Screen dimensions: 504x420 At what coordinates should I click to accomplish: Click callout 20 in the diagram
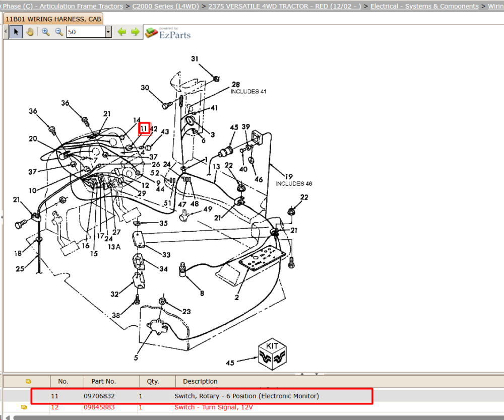click(x=33, y=138)
